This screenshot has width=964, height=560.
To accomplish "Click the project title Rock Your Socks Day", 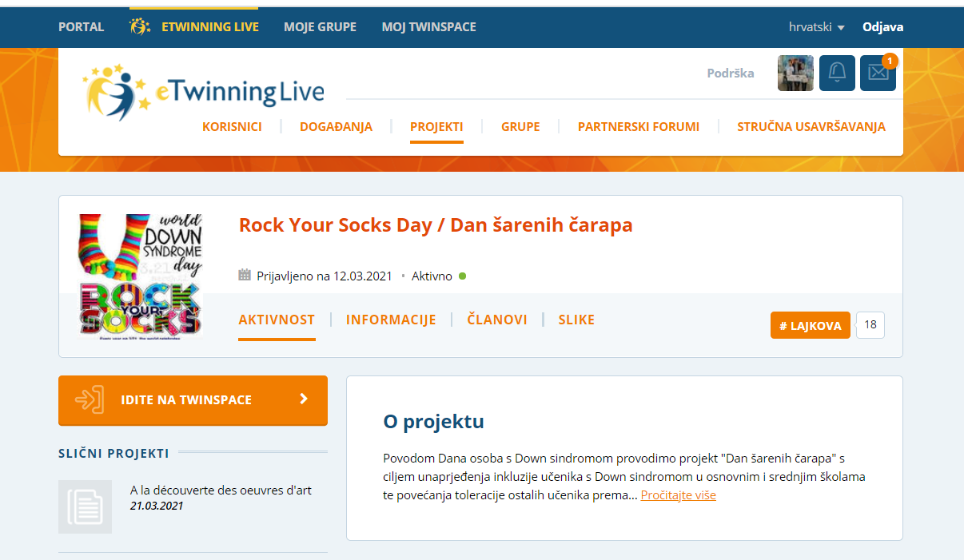I will pos(436,225).
